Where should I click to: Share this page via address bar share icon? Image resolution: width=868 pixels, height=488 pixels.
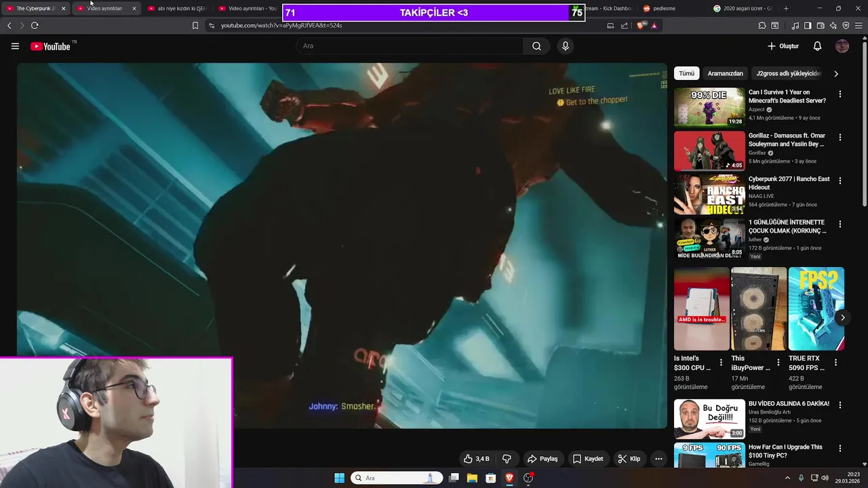[625, 26]
